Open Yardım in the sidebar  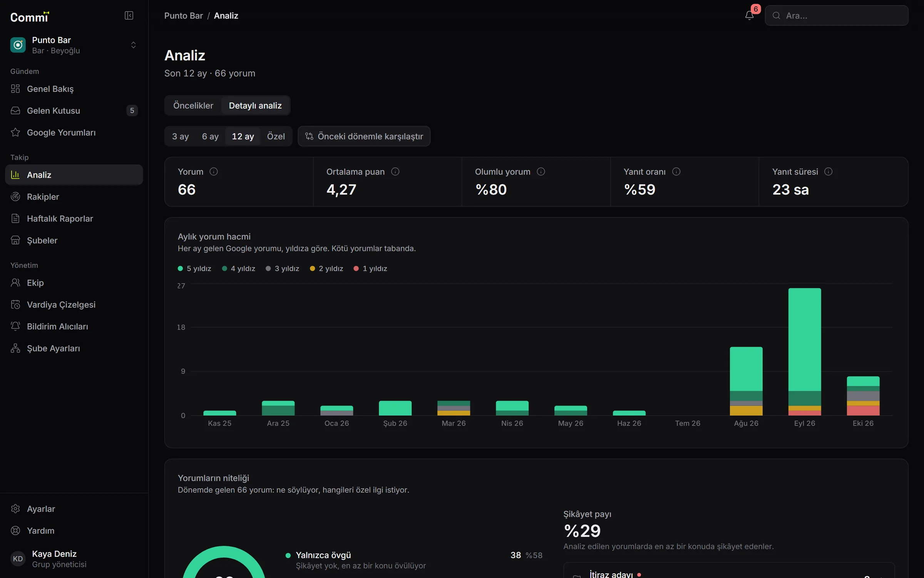click(x=74, y=531)
